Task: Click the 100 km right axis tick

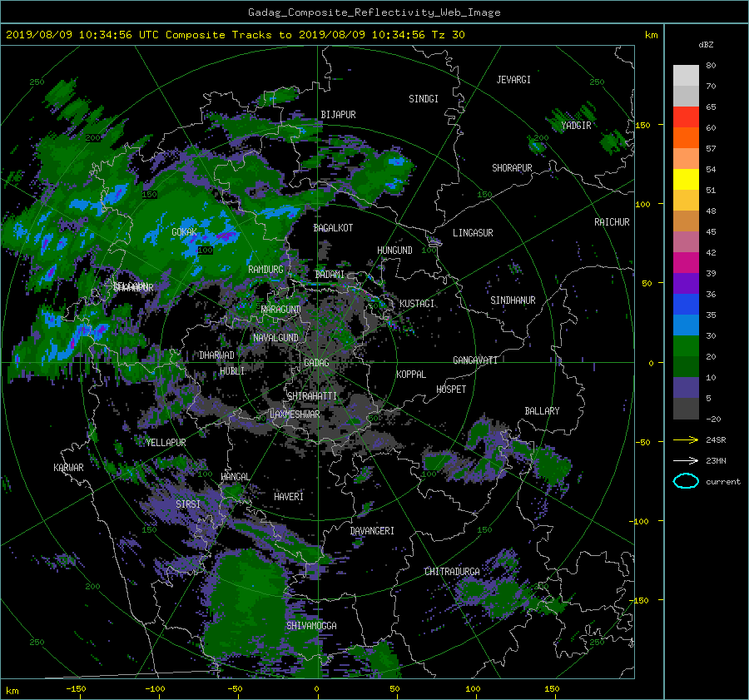Action: pos(643,205)
